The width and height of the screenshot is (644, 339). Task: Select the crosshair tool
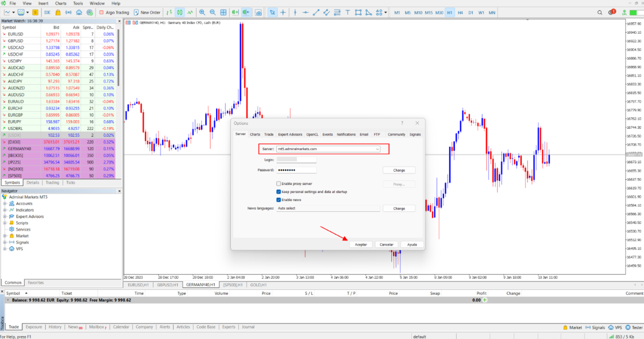click(283, 13)
